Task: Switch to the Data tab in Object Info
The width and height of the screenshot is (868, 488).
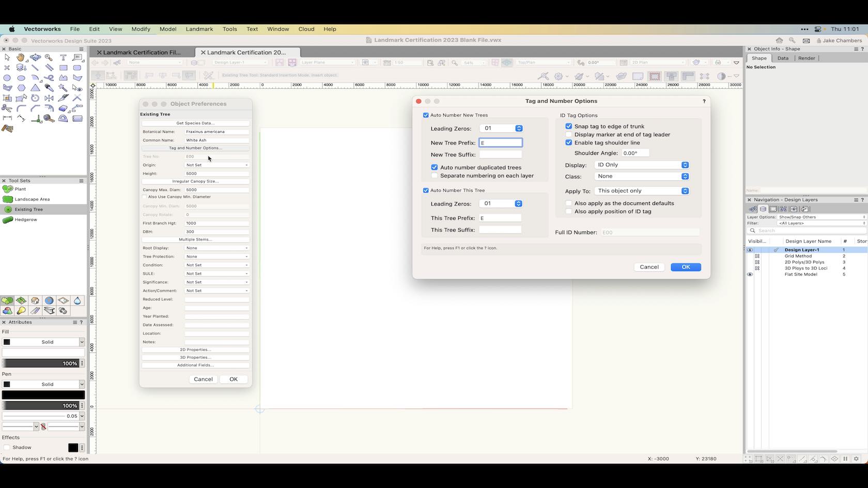Action: click(783, 58)
